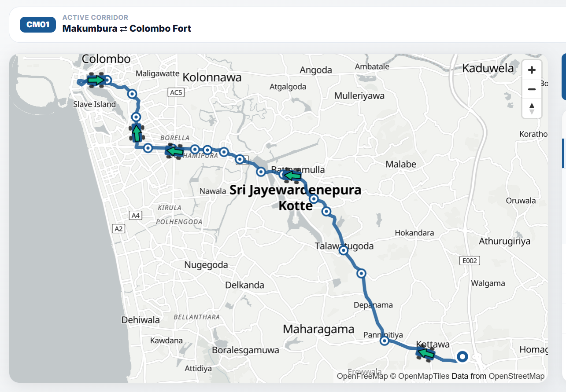
Task: Click the Makumbura terminal stop marker
Action: pyautogui.click(x=462, y=356)
